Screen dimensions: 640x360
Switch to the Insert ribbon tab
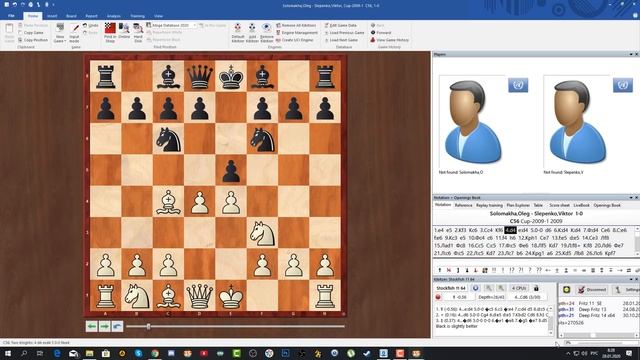pos(52,16)
